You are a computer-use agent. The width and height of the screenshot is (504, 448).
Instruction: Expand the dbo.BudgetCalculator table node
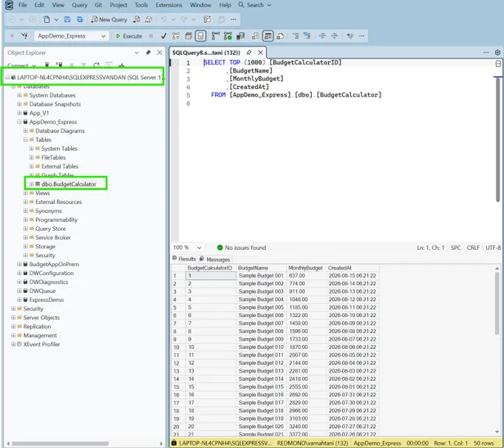pos(31,184)
